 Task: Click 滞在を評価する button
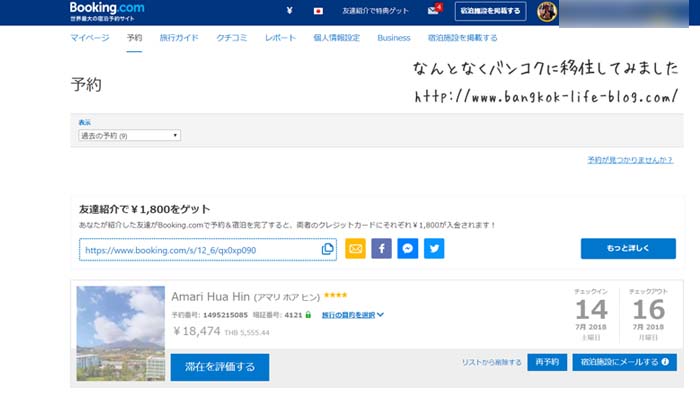click(220, 367)
